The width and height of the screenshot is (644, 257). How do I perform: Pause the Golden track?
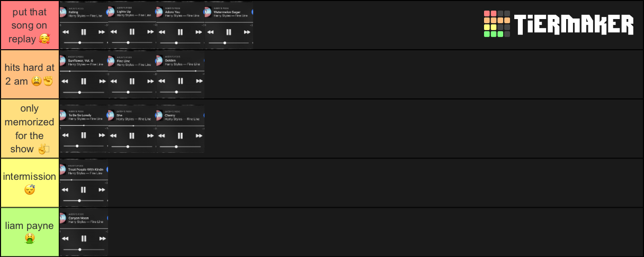coord(181,81)
